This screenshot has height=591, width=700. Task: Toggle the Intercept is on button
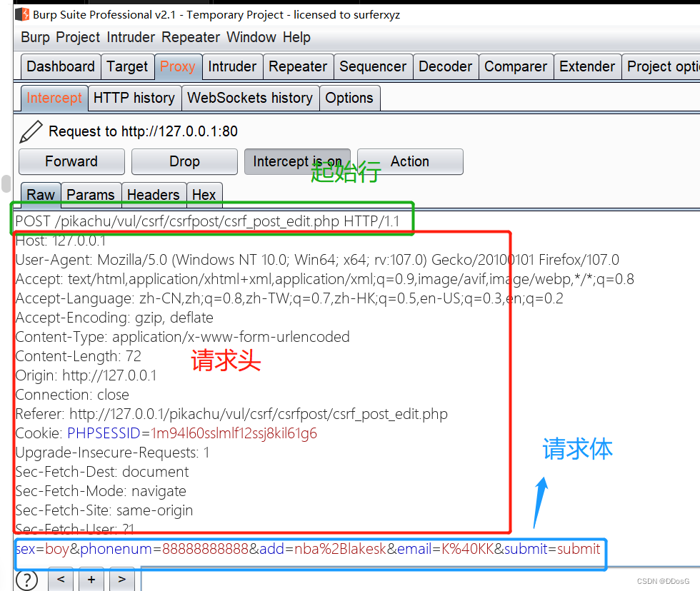[297, 161]
